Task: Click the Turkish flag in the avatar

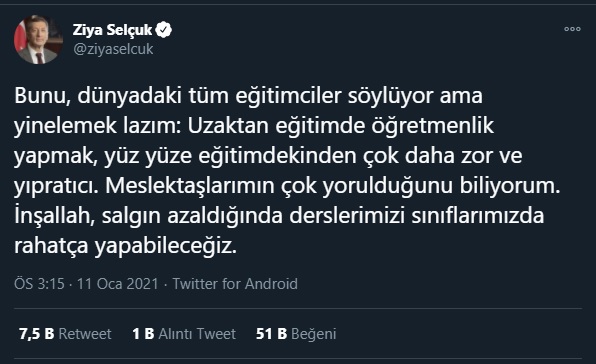Action: [x=19, y=38]
